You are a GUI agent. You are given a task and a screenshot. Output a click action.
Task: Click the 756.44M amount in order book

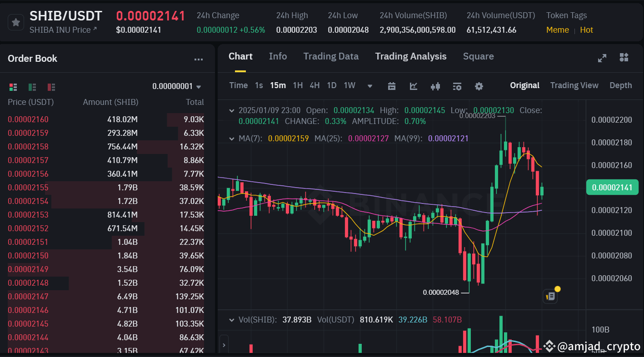[122, 147]
